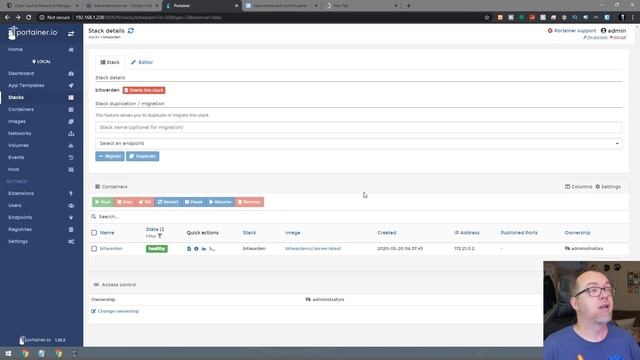Screen dimensions: 640x360
Task: Switch to the Stack tab
Action: click(x=110, y=62)
